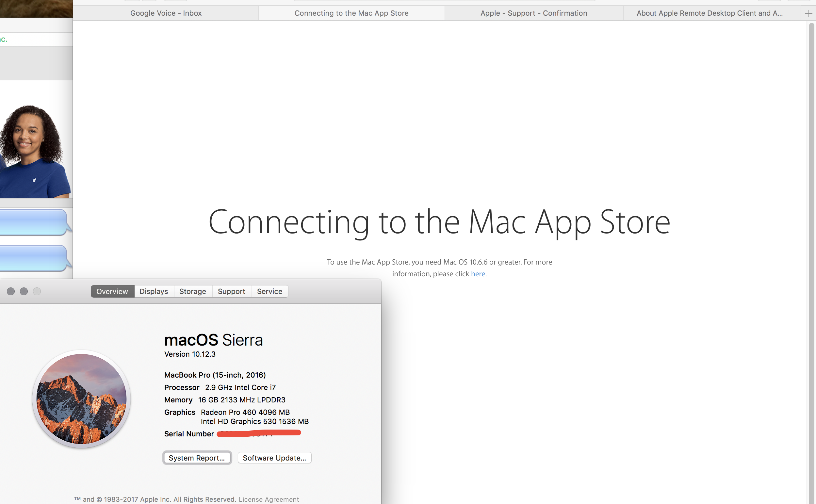Switch to the Google Voice - Inbox tab
Image resolution: width=816 pixels, height=504 pixels.
coord(166,13)
